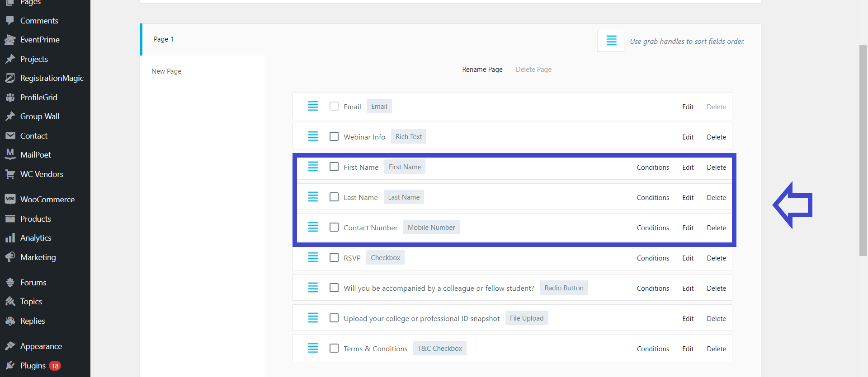
Task: Click the Radio Button field type tag
Action: [x=564, y=288]
